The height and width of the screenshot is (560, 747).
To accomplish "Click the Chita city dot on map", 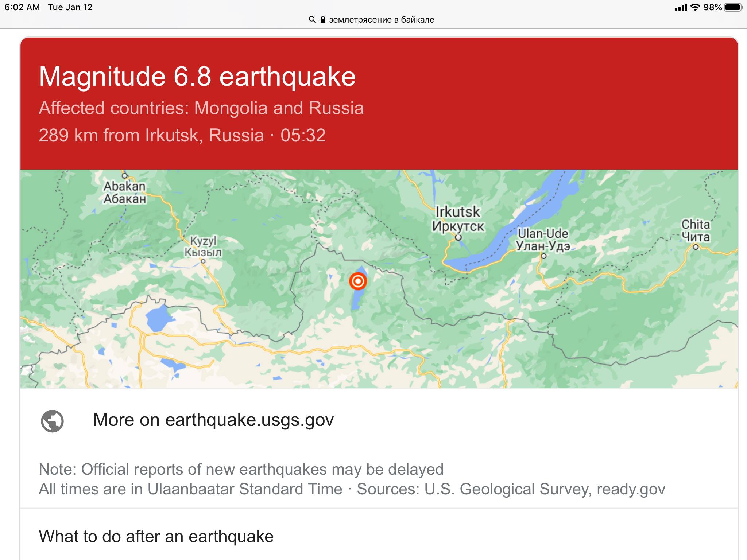I will pyautogui.click(x=696, y=247).
